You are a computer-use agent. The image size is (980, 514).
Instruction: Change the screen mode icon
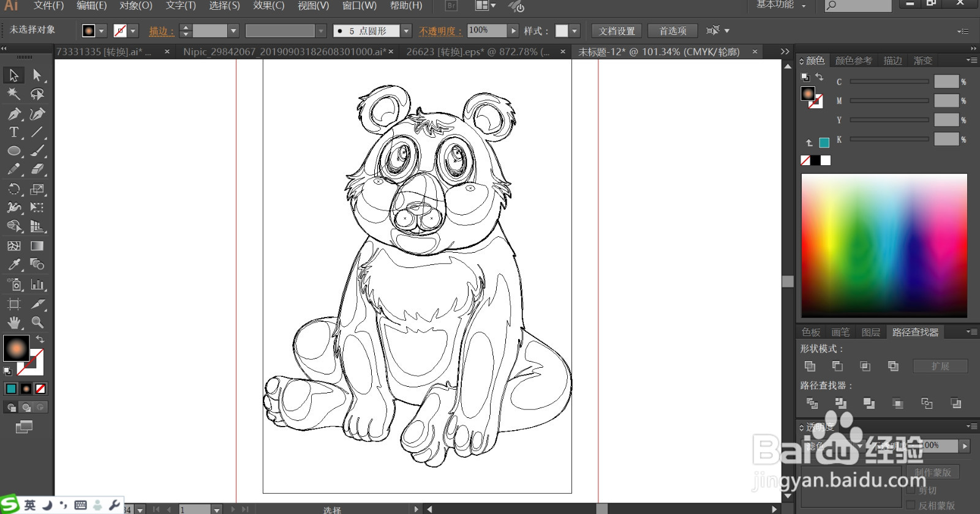click(24, 426)
